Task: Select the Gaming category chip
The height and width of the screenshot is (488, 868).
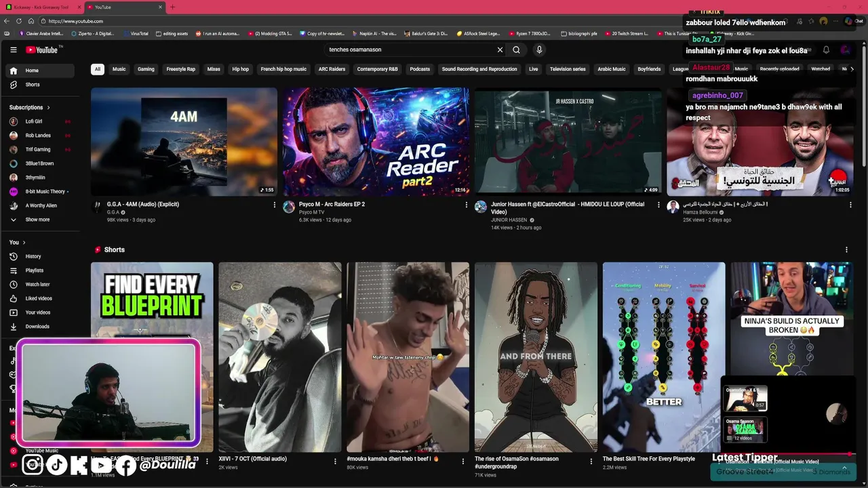Action: (146, 69)
